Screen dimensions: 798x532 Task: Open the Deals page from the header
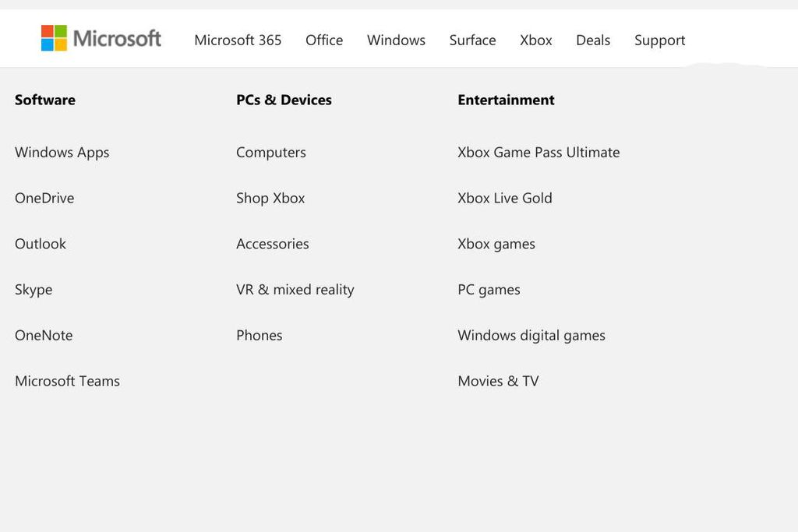tap(593, 41)
